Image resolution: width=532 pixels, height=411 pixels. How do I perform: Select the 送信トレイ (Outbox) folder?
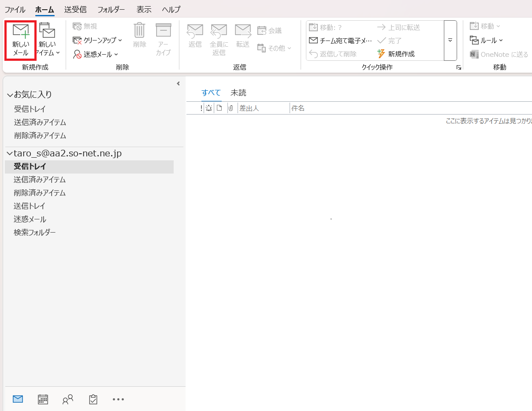(30, 206)
